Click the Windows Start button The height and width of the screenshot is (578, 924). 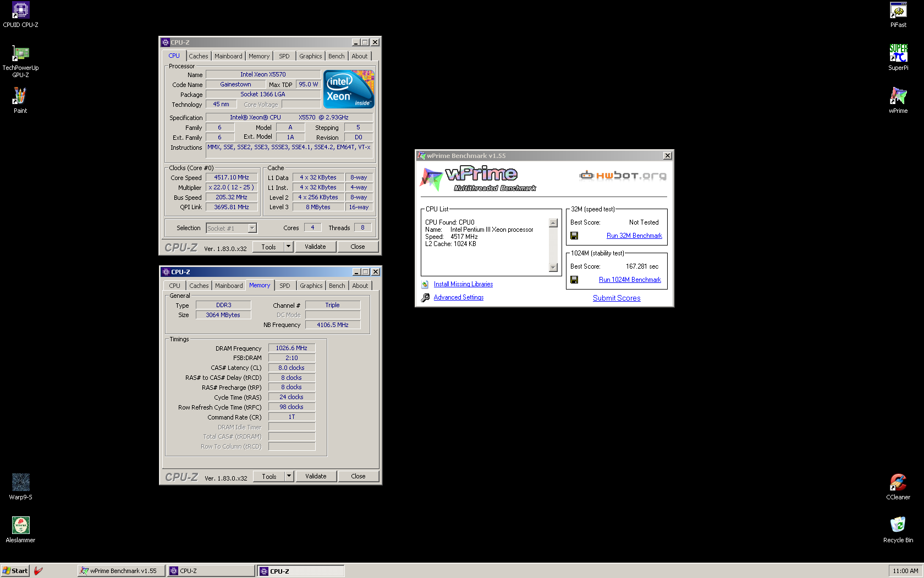15,571
